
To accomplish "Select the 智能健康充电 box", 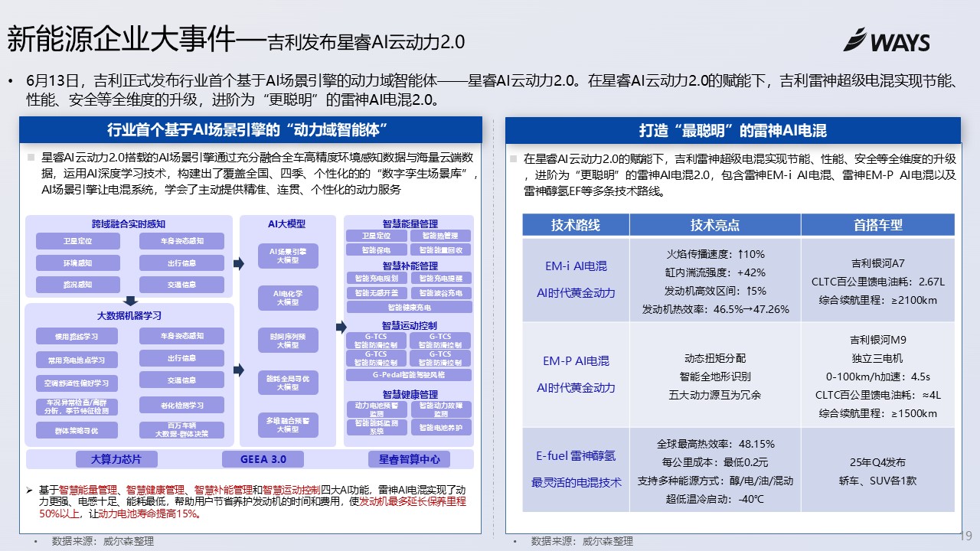I will tap(409, 307).
